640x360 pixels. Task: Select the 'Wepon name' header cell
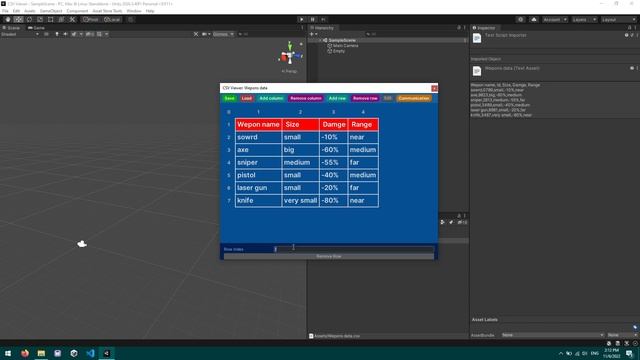click(x=258, y=124)
